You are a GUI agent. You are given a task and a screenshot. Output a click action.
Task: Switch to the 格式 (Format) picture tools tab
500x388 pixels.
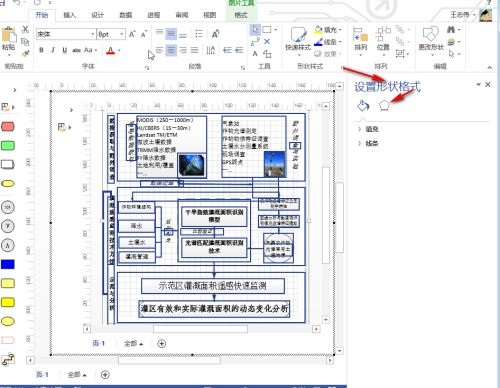[241, 15]
